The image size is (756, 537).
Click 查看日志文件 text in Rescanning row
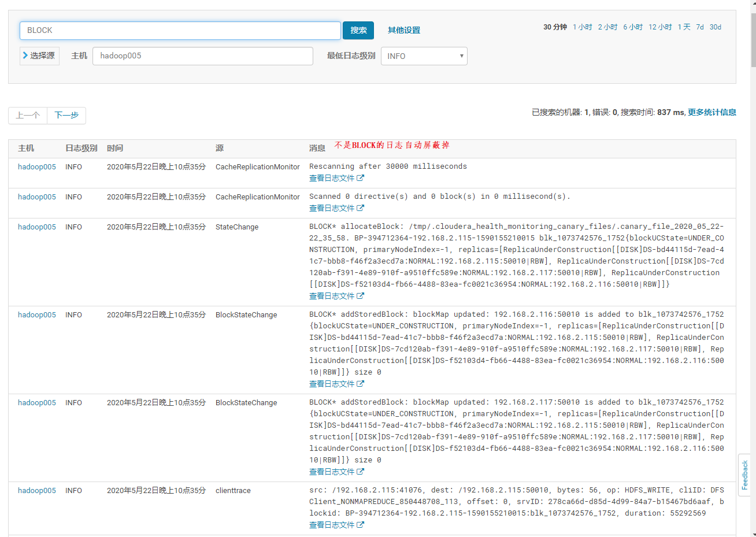tap(332, 178)
